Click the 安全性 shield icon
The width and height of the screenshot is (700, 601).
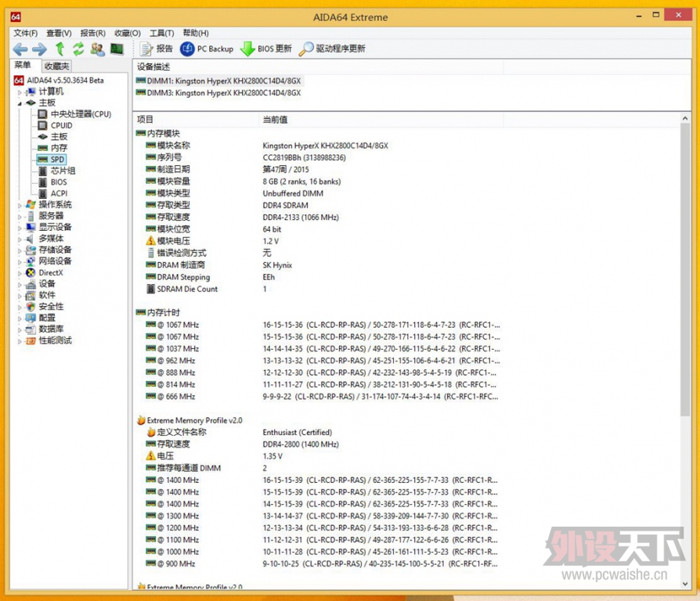click(31, 307)
